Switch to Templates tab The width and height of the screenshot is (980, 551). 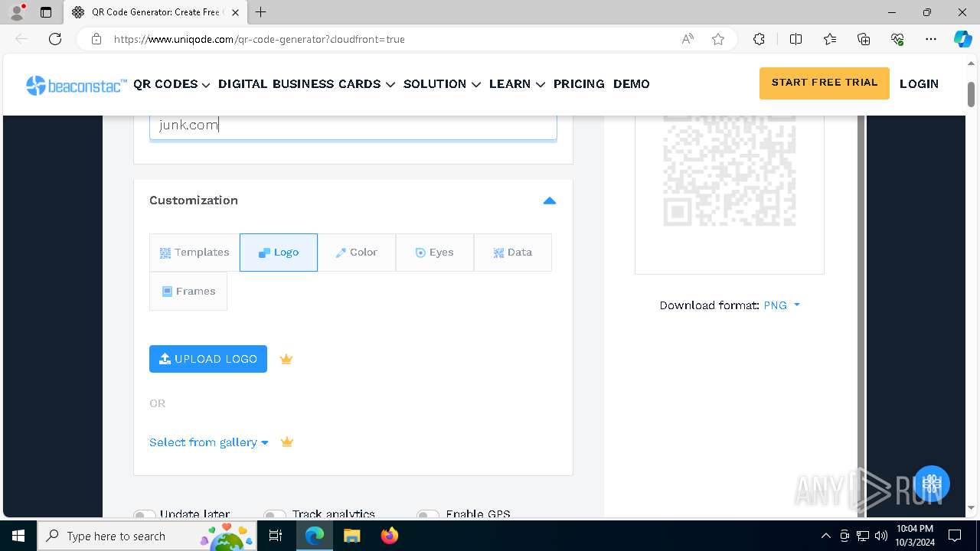point(194,253)
